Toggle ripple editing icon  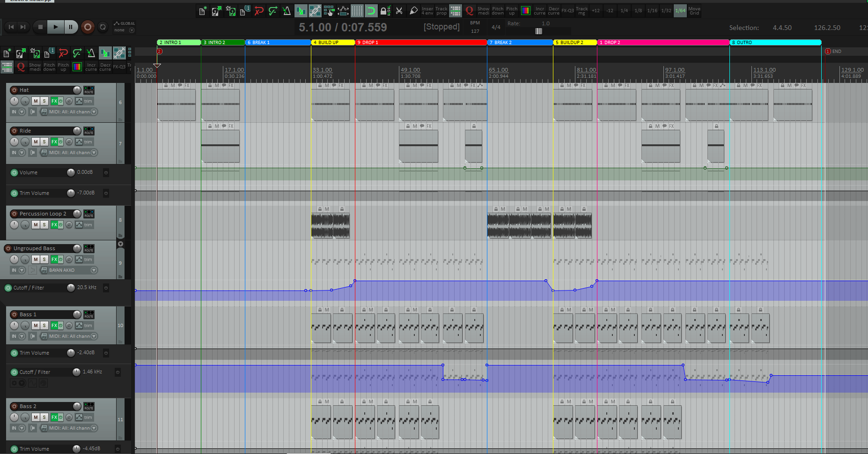pyautogui.click(x=329, y=11)
